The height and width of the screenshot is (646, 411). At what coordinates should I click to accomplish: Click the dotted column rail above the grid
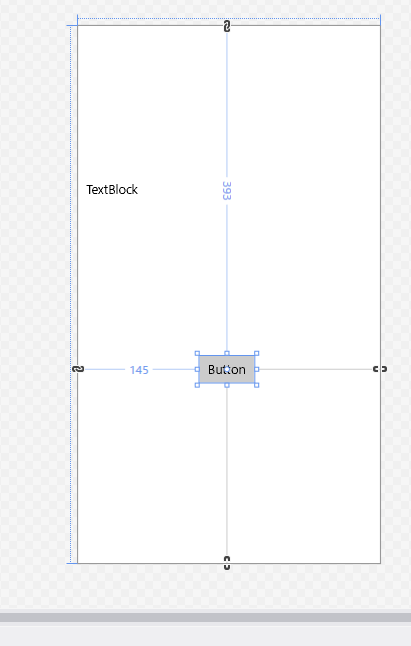click(x=229, y=19)
